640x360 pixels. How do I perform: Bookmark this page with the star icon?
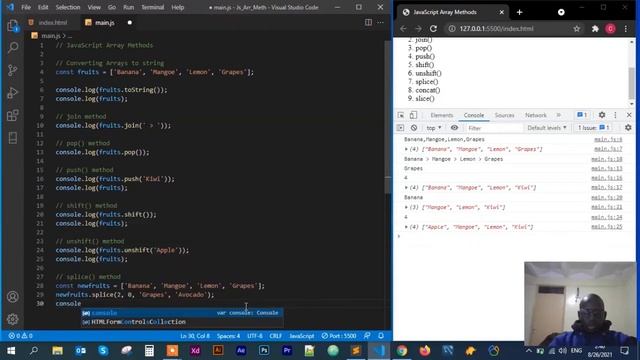coord(577,29)
